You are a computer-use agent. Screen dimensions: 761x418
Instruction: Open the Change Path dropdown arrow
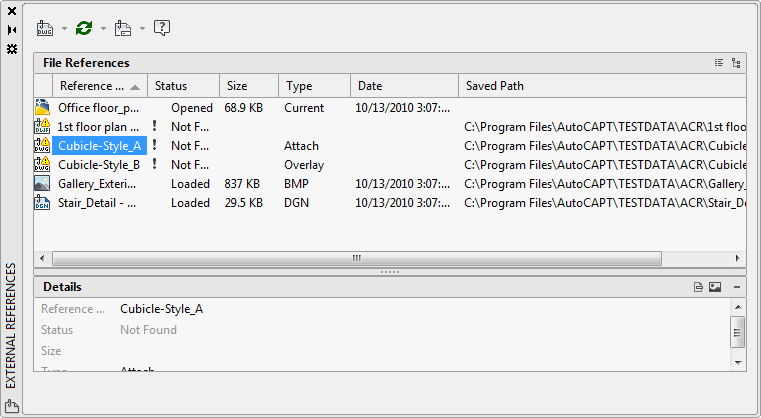tap(142, 28)
